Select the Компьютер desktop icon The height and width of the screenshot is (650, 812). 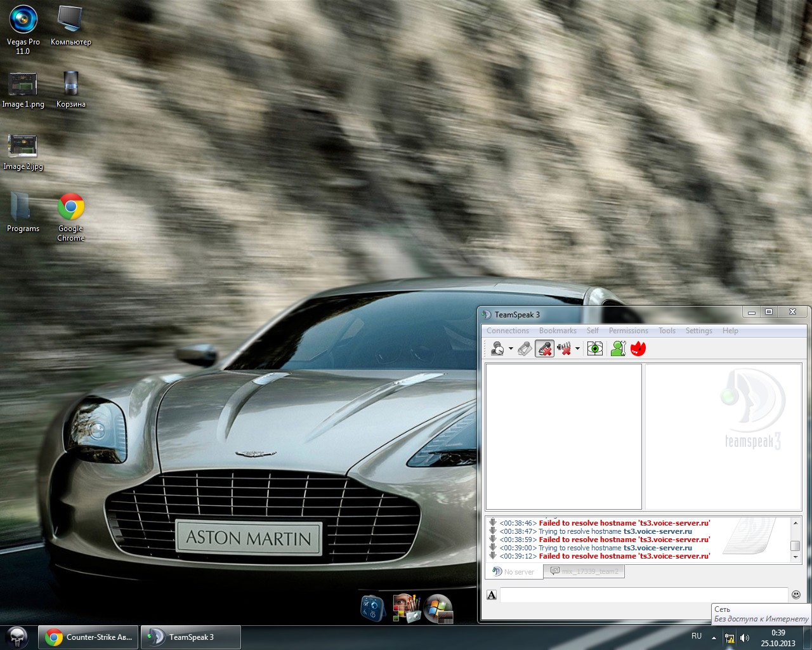point(70,27)
